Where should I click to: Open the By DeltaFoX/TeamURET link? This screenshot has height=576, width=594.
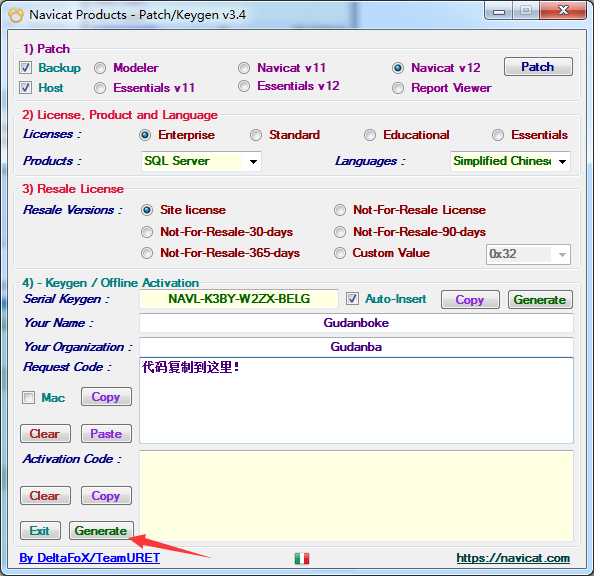(90, 558)
